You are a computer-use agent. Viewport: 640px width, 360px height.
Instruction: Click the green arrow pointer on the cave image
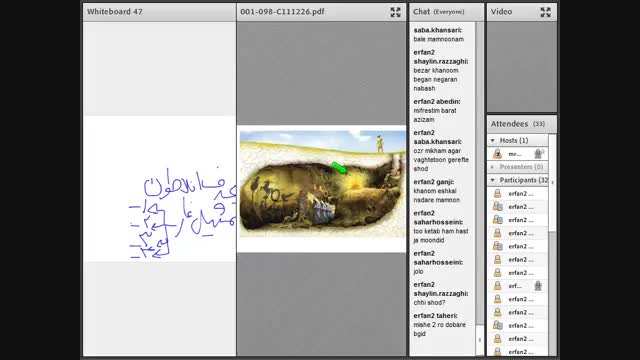339,167
